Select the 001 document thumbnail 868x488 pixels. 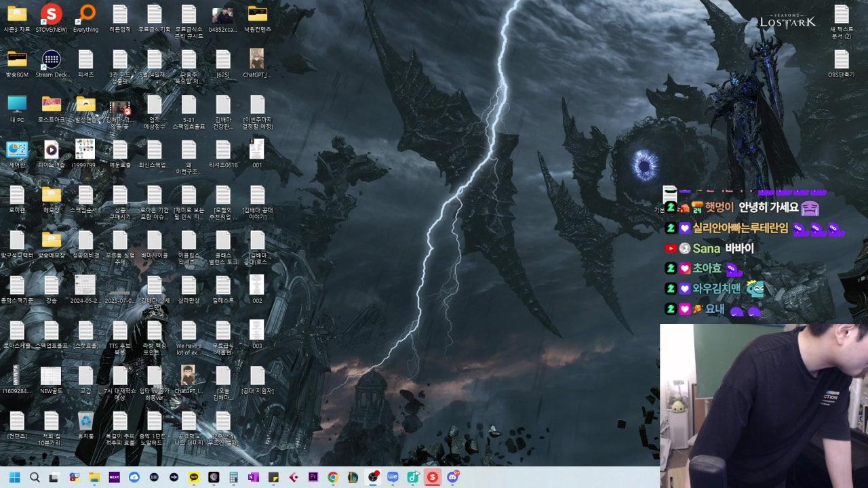pos(257,154)
